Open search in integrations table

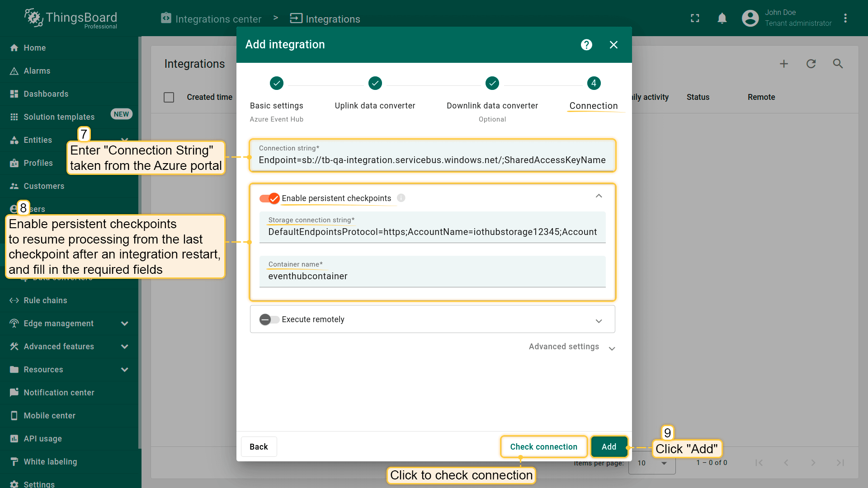pyautogui.click(x=838, y=64)
